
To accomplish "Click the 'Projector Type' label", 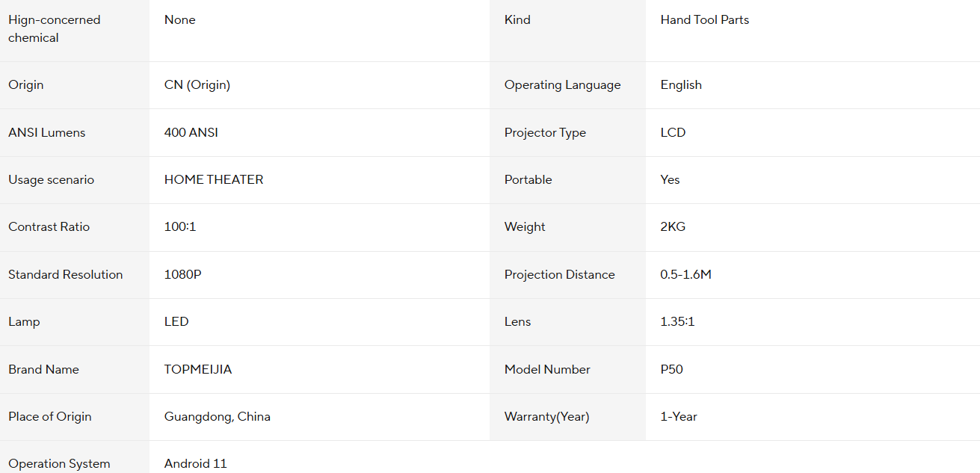I will click(545, 132).
